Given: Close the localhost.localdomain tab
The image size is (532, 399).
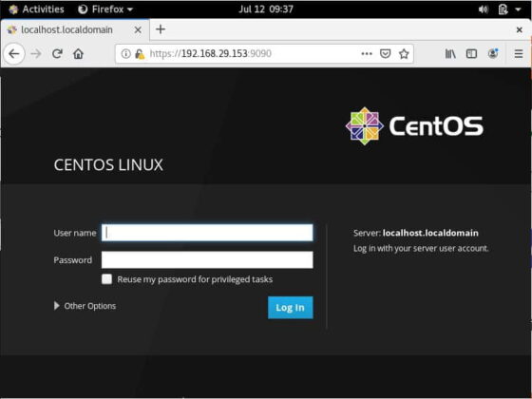Looking at the screenshot, I should 138,29.
